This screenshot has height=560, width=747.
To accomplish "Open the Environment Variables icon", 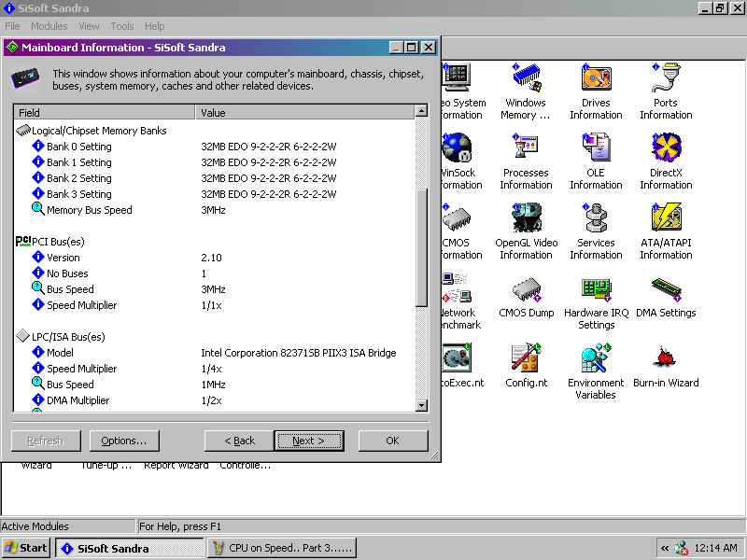I will click(x=596, y=359).
